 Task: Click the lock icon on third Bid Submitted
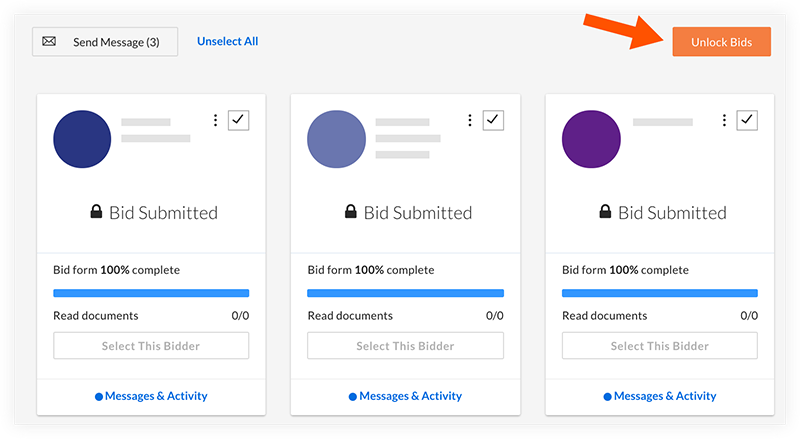(x=605, y=211)
